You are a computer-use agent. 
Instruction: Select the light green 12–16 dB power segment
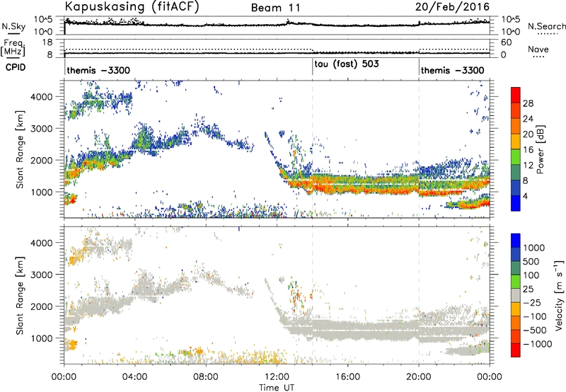coord(516,157)
